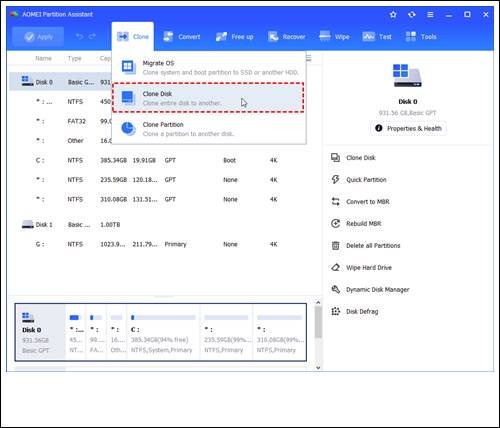The width and height of the screenshot is (500, 428).
Task: Open the Tools menu
Action: (421, 37)
